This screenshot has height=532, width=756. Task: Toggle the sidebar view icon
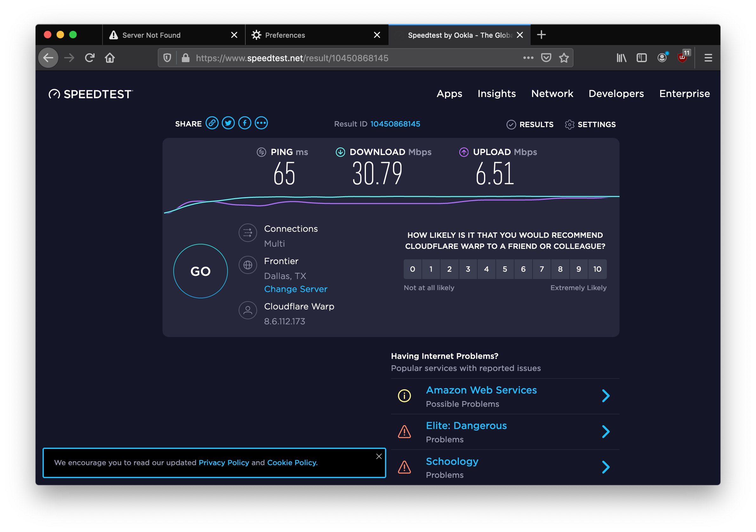[x=642, y=58]
